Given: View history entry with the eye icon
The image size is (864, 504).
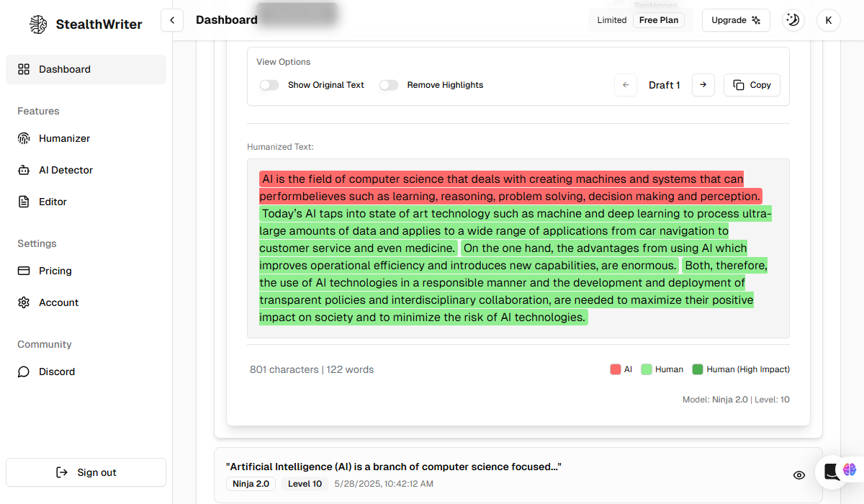Looking at the screenshot, I should pyautogui.click(x=798, y=475).
